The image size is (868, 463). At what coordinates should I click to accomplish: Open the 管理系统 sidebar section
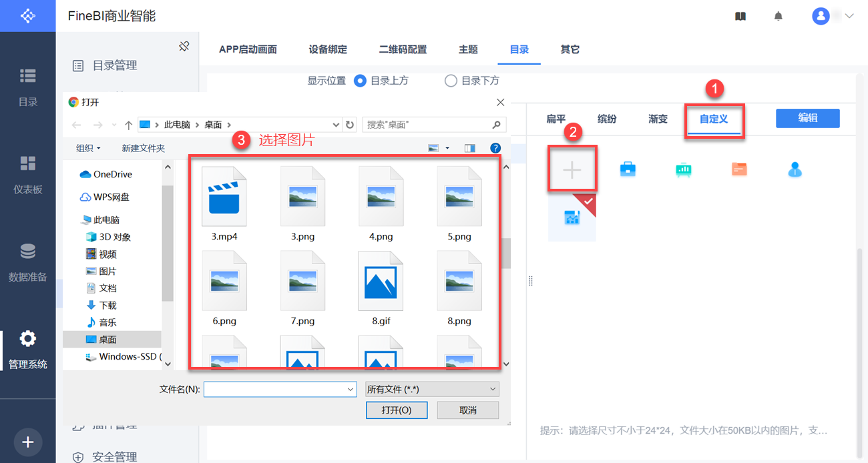pos(27,350)
